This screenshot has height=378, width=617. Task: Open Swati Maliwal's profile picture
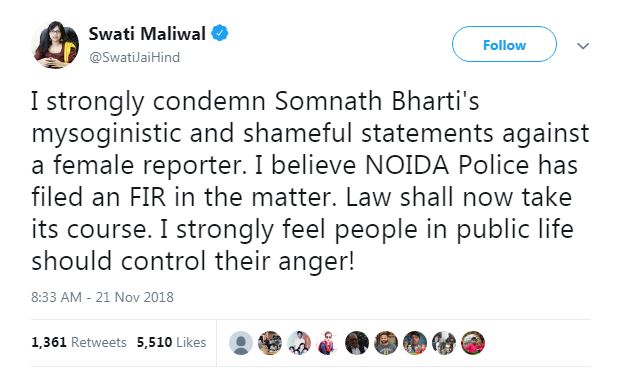(55, 45)
